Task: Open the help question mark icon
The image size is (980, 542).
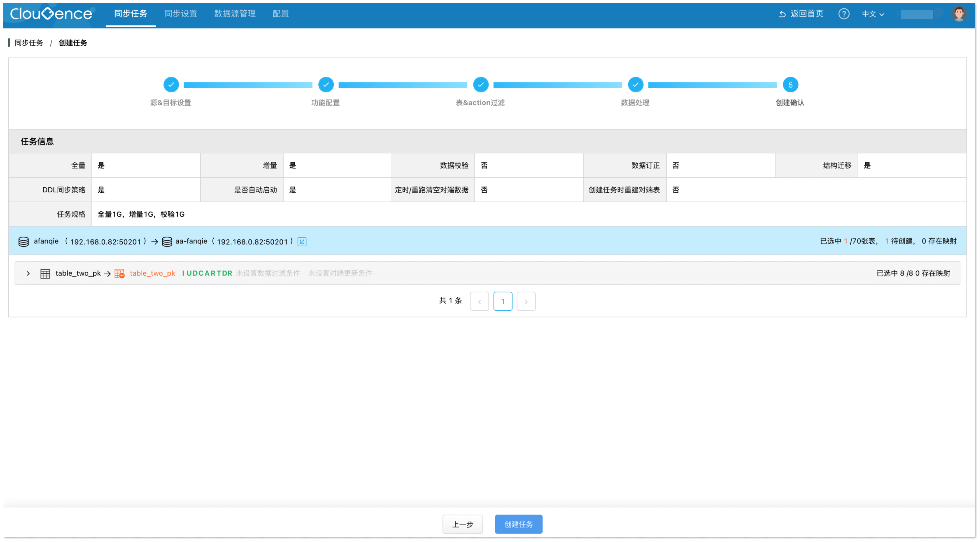Action: 843,14
